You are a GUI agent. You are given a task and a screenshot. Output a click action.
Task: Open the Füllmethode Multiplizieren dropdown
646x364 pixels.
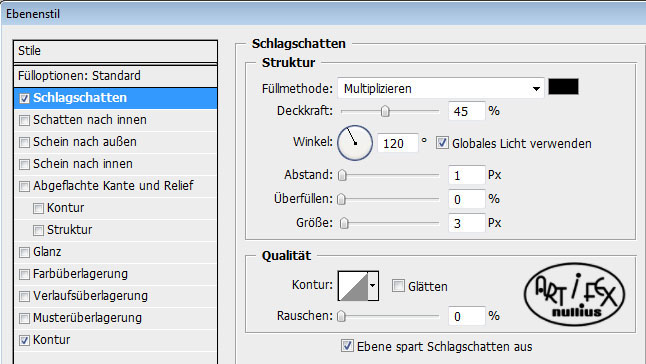tap(440, 88)
